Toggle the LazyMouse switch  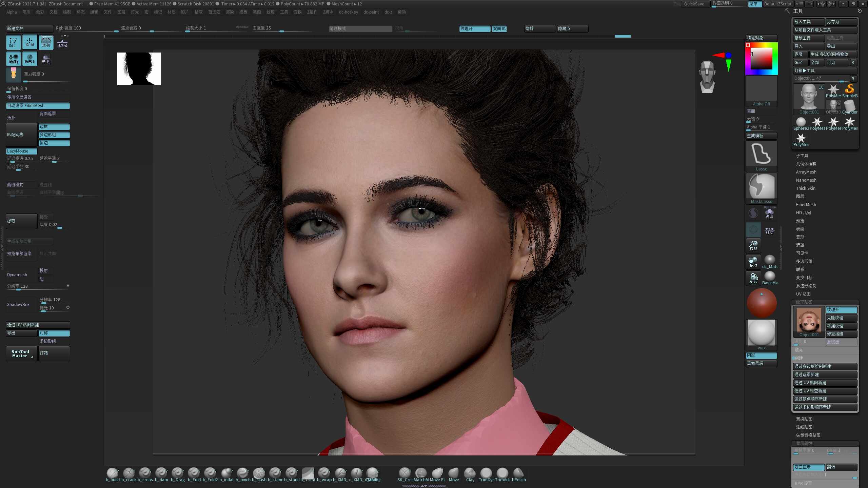pos(22,151)
